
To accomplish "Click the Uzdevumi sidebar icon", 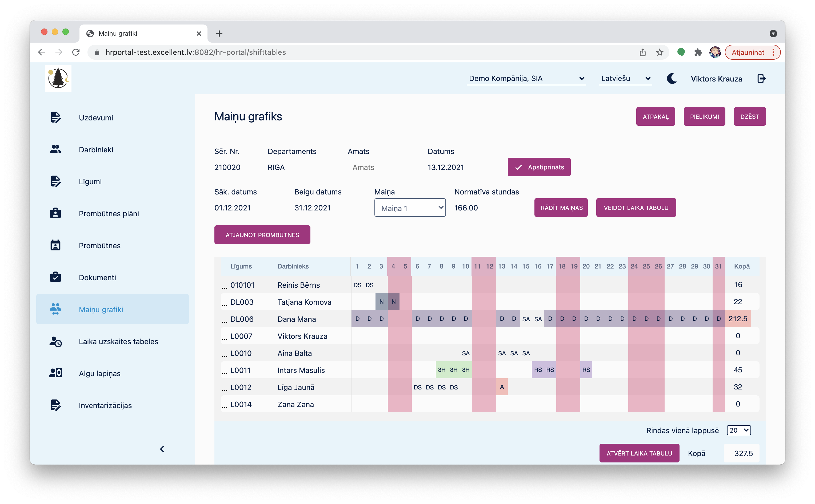I will 55,117.
